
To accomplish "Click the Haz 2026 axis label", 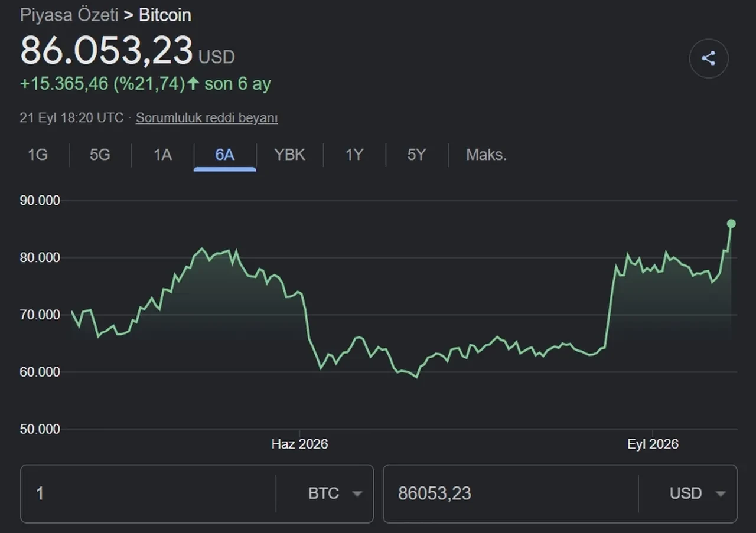I will (x=299, y=444).
